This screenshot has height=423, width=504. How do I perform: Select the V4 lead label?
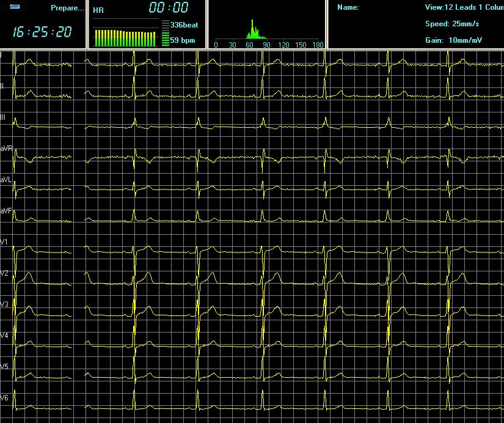tap(4, 336)
